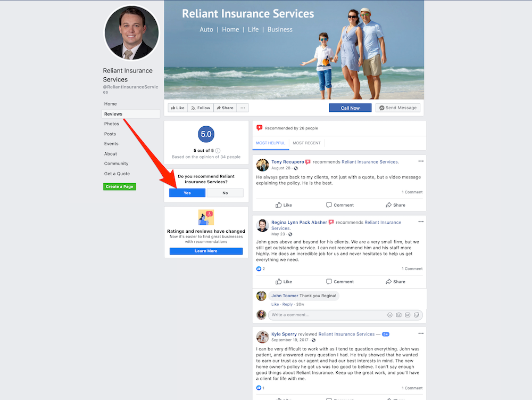Like Tony Recupero's review
The height and width of the screenshot is (400, 532).
284,205
